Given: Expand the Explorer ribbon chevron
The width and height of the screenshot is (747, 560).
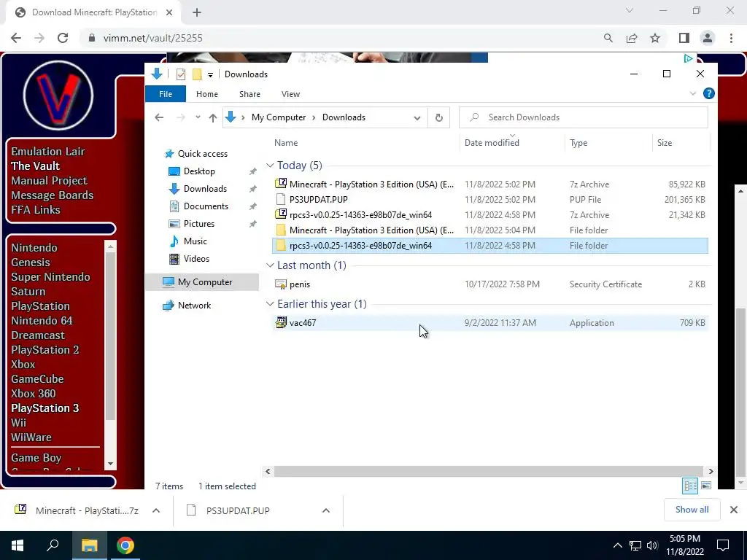Looking at the screenshot, I should coord(693,94).
